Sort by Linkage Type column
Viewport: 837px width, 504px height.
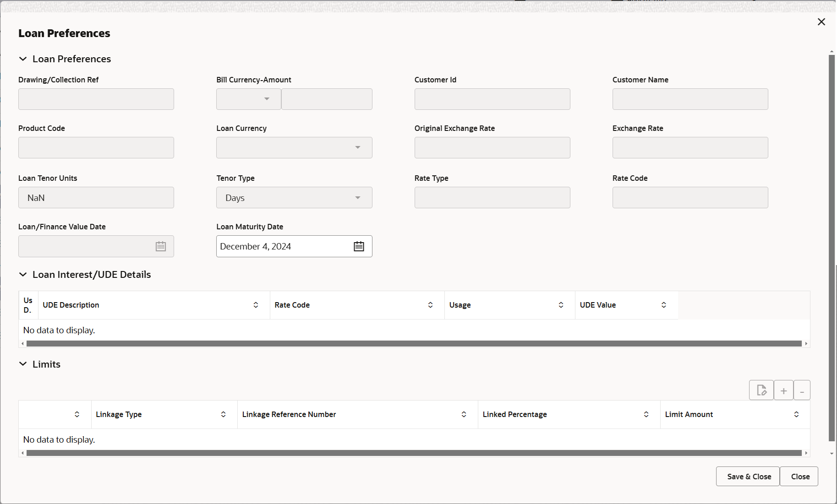(223, 414)
